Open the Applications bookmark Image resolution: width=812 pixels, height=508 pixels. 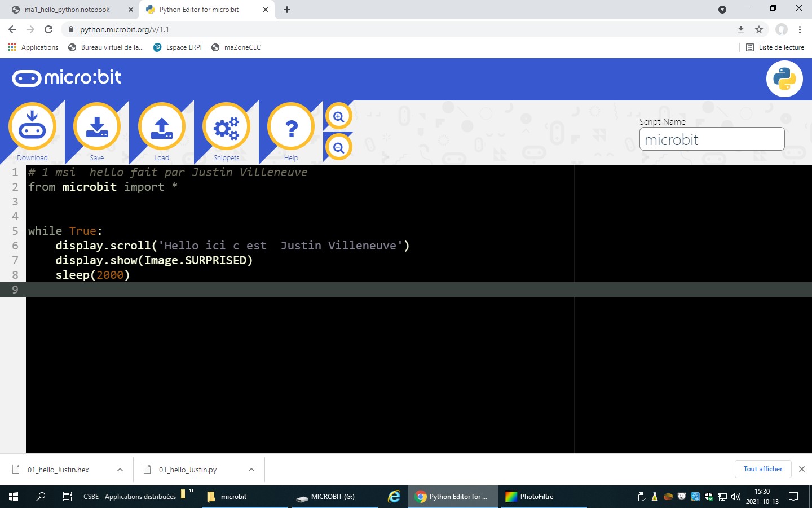pos(33,47)
